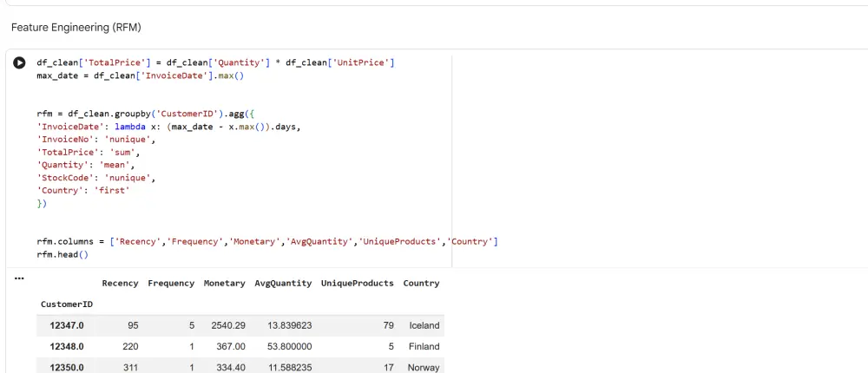Open the cell output options menu
This screenshot has height=373, width=868.
point(19,278)
